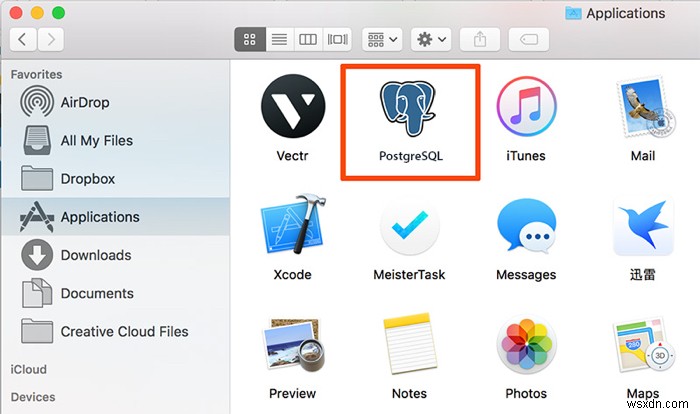Click the Devices sidebar heading

[33, 397]
